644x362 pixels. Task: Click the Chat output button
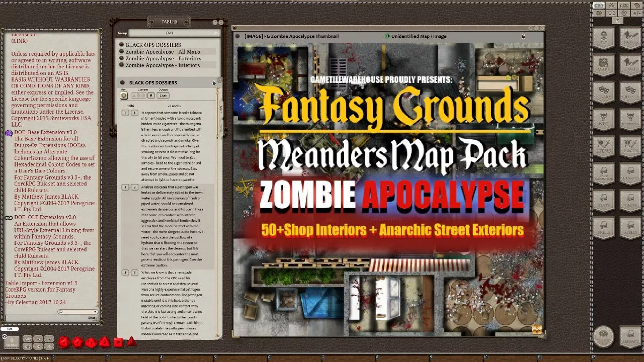click(x=163, y=96)
